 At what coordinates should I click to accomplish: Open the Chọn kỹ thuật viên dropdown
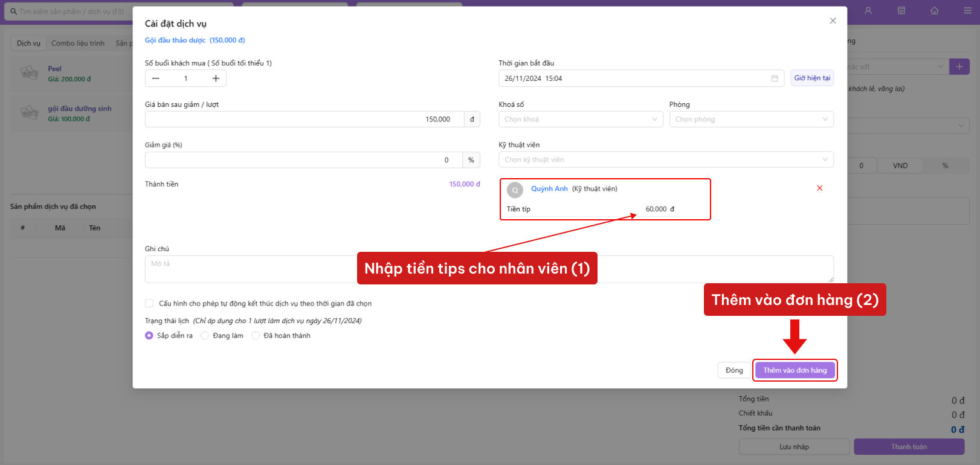666,159
